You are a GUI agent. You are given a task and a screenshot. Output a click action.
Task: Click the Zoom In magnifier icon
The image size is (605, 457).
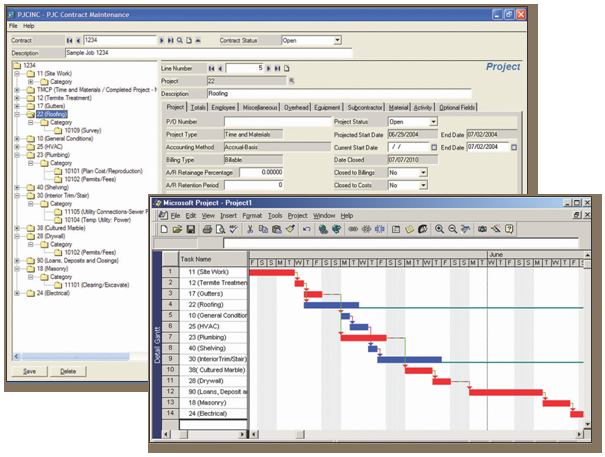(440, 229)
